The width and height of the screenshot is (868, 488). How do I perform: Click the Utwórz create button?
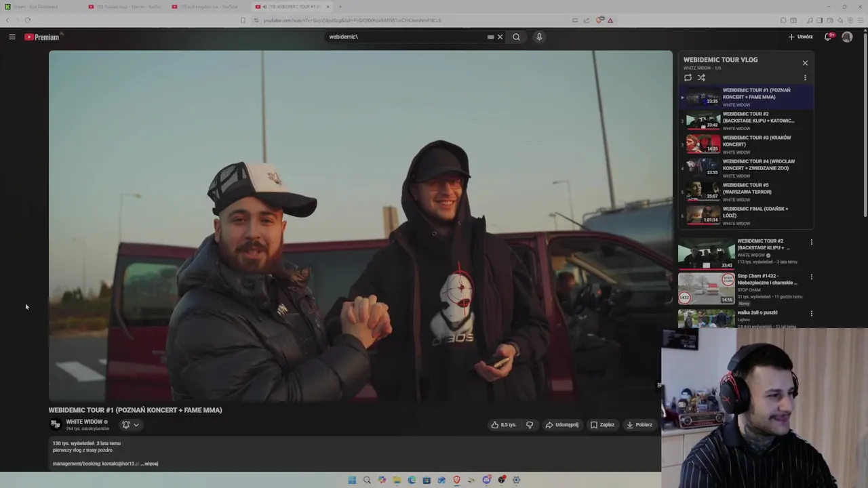(x=800, y=37)
